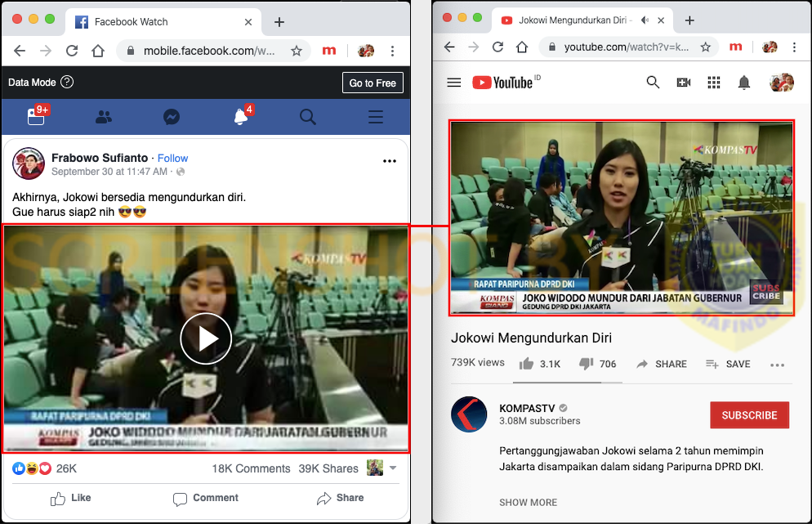Viewport: 812px width, 524px height.
Task: Bookmark the Facebook page with the star icon
Action: 297,51
